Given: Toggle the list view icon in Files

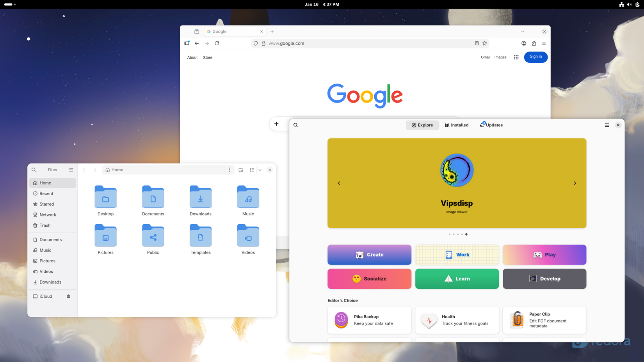Looking at the screenshot, I should (x=252, y=170).
